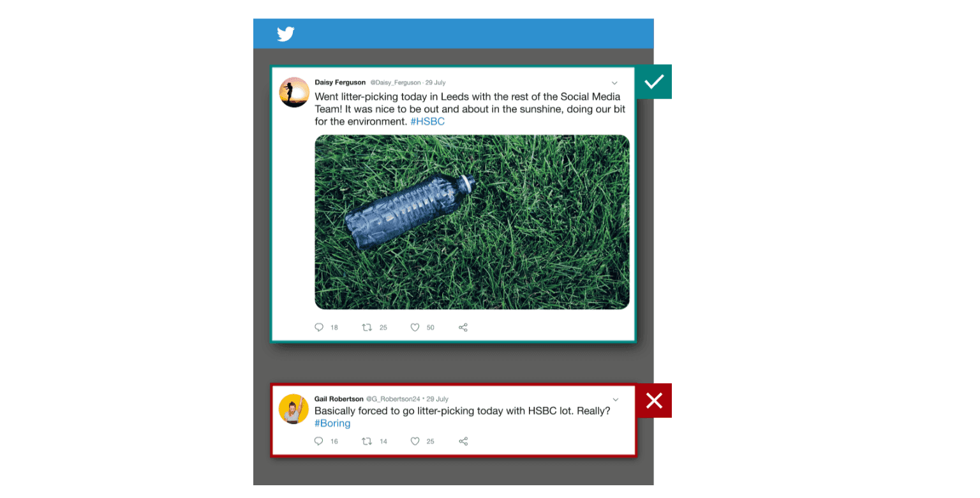The width and height of the screenshot is (980, 498).
Task: Like Daisy Ferguson's tweet
Action: pyautogui.click(x=415, y=327)
